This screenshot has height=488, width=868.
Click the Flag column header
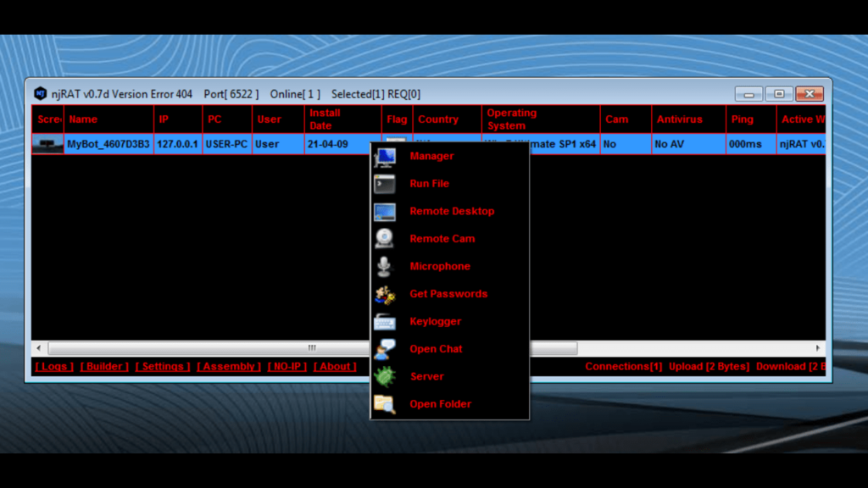tap(398, 119)
